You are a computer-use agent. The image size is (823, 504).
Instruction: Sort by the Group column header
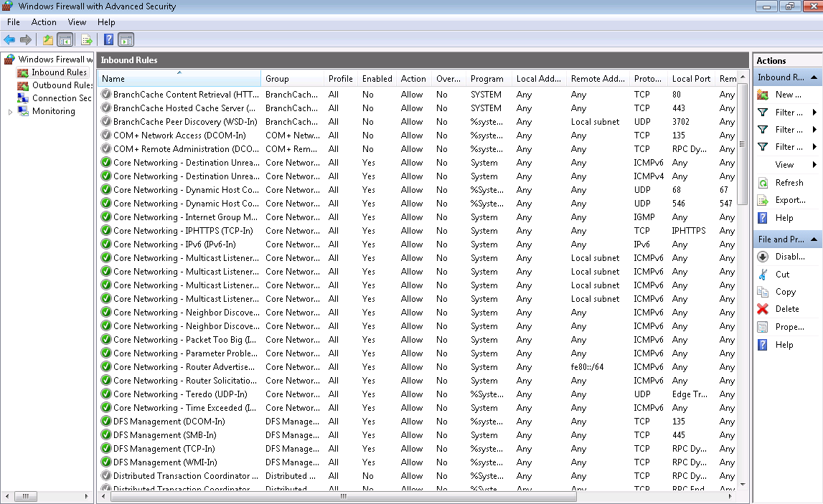pos(293,79)
